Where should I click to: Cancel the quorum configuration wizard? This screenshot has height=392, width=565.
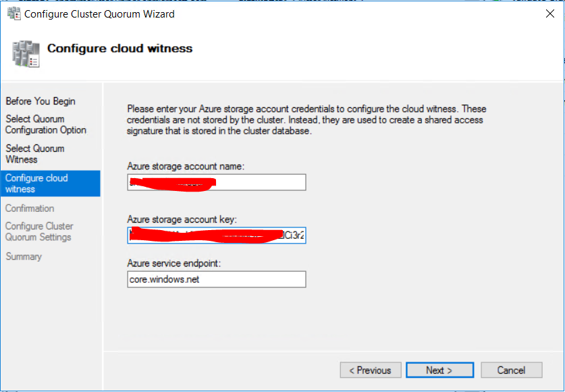click(x=511, y=370)
